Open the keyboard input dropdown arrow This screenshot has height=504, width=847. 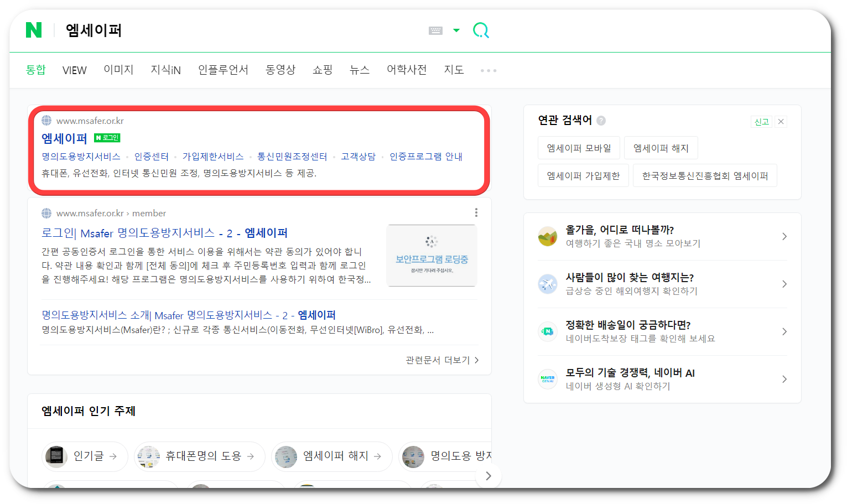[456, 30]
